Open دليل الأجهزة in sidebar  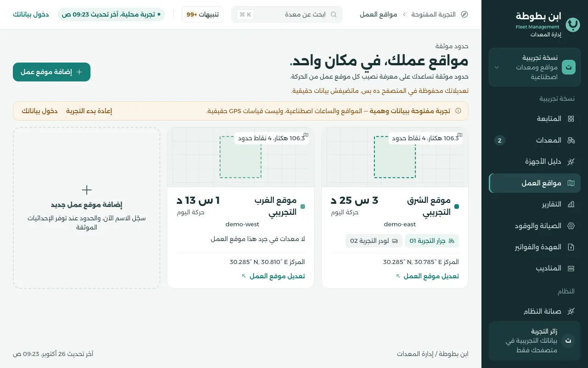pyautogui.click(x=535, y=161)
